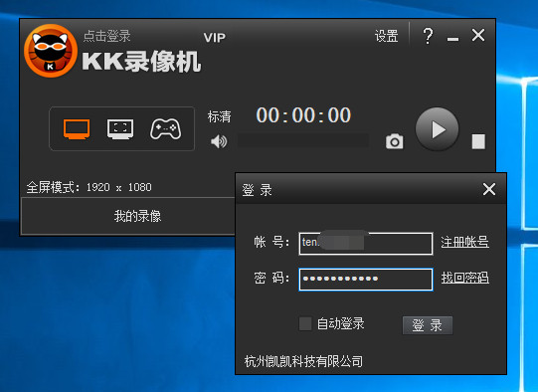Open help with the question mark
This screenshot has width=538, height=392.
(x=428, y=36)
